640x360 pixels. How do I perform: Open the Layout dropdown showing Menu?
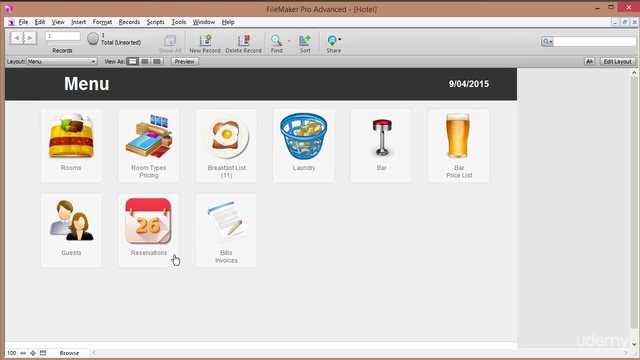(x=62, y=62)
